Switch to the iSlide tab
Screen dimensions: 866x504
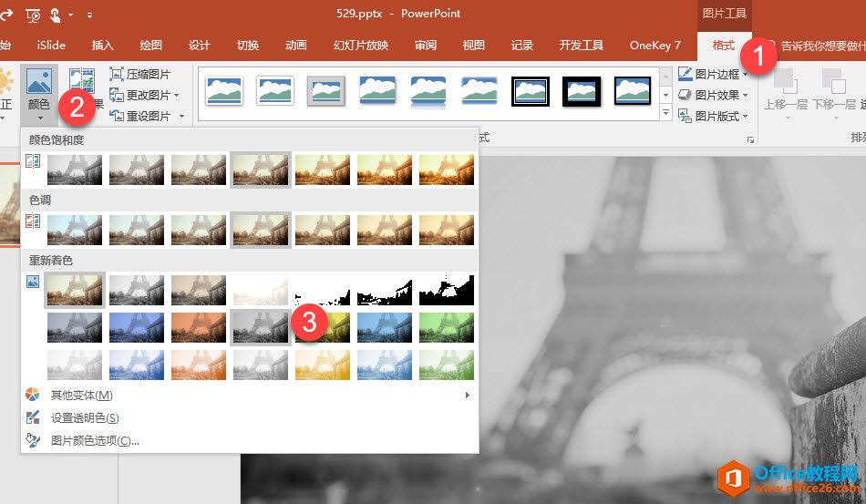pos(51,46)
